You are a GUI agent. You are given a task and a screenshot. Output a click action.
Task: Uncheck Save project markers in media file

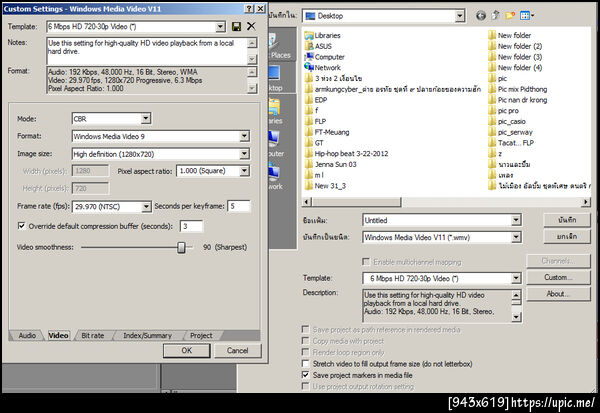tap(305, 375)
